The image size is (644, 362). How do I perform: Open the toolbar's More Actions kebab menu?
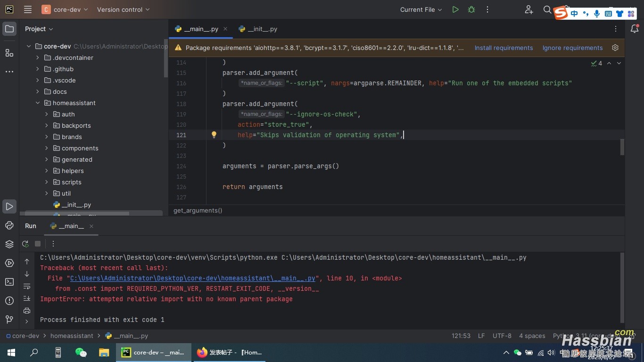tap(487, 9)
